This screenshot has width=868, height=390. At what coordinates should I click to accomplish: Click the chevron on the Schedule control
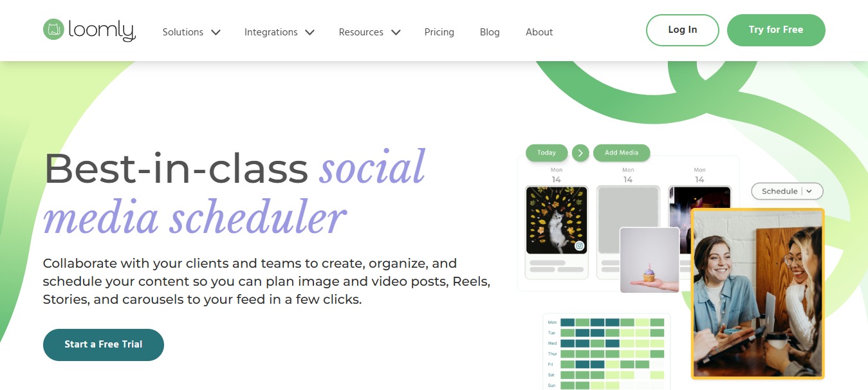[809, 191]
